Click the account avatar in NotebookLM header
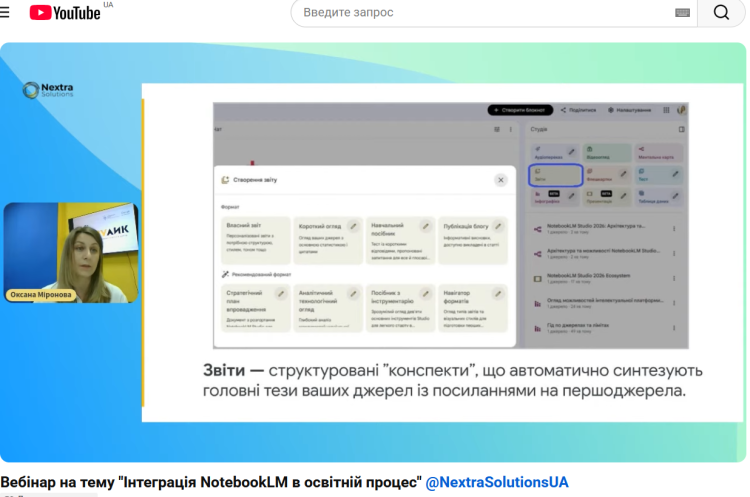The image size is (750, 497). pyautogui.click(x=682, y=110)
